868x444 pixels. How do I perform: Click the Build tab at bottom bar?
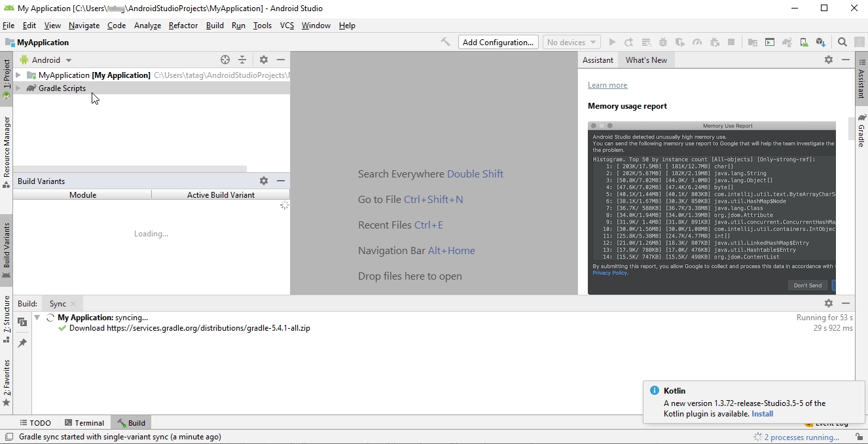pyautogui.click(x=131, y=423)
